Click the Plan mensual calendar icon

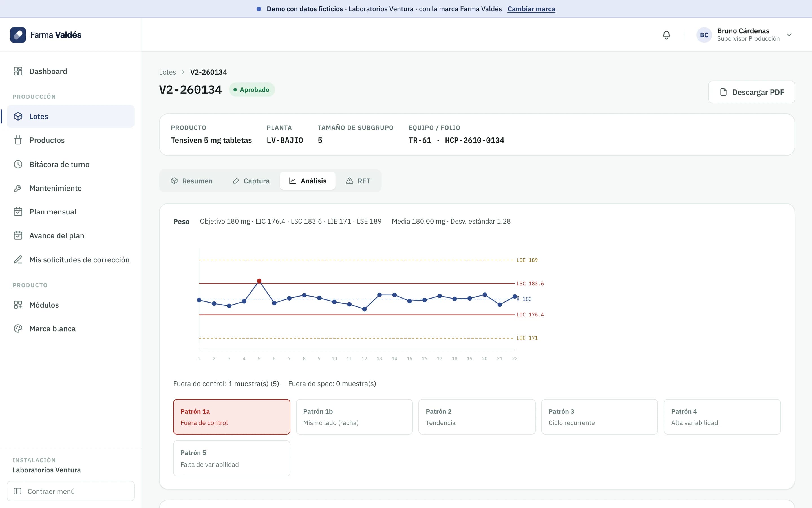point(18,212)
